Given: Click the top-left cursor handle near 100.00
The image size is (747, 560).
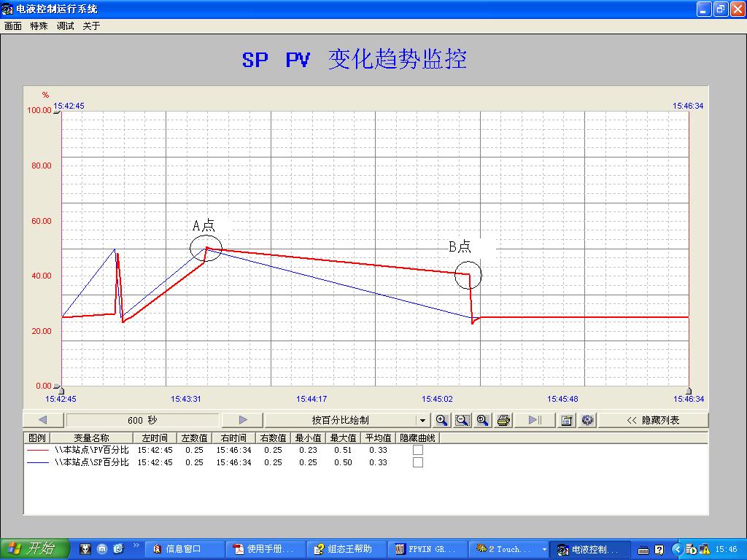Looking at the screenshot, I should [x=57, y=112].
